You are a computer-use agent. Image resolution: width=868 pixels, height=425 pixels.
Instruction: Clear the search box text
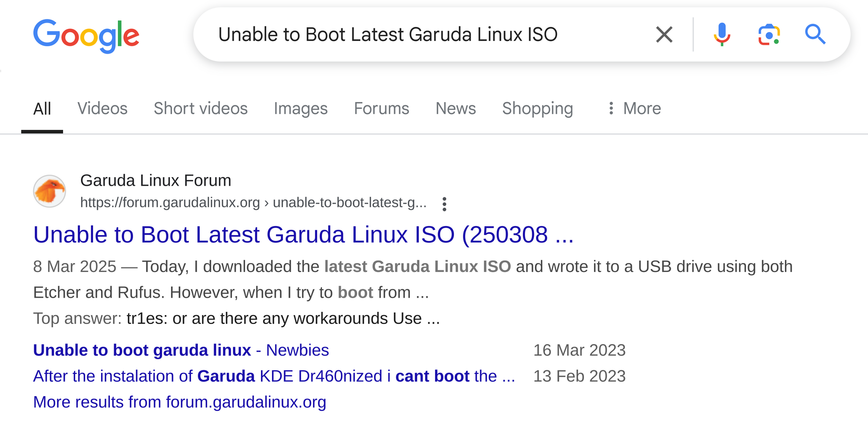pyautogui.click(x=664, y=35)
